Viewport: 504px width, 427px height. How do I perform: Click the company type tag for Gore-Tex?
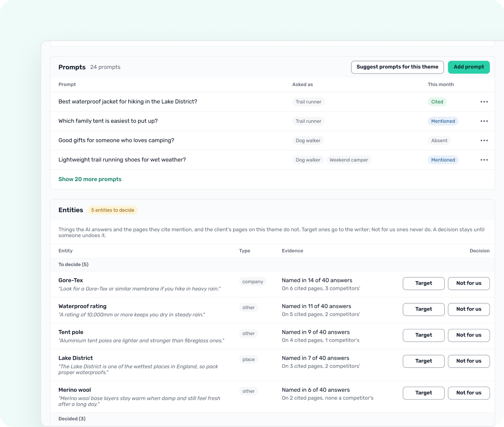pyautogui.click(x=252, y=282)
